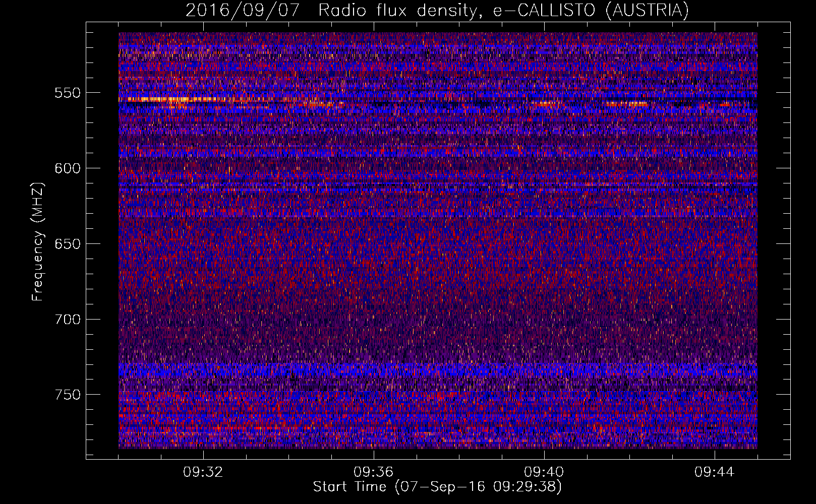Click the 750 frequency tick label
The image size is (816, 504).
[68, 395]
